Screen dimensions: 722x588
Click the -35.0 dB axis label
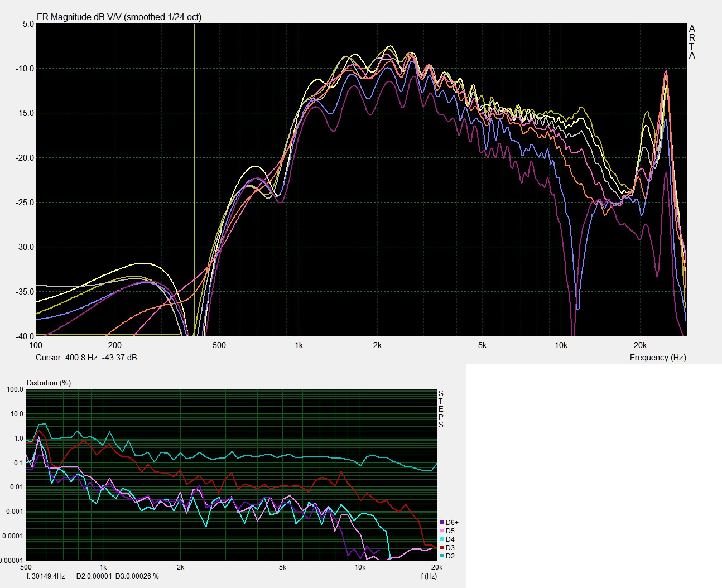[x=25, y=292]
